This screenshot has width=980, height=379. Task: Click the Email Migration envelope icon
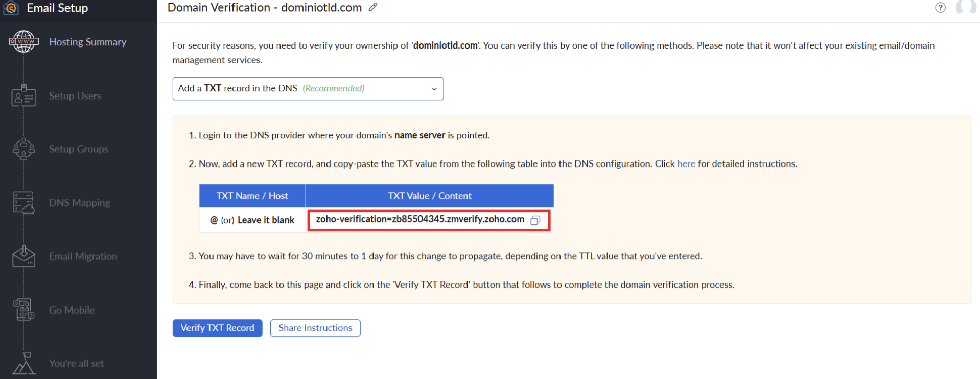click(24, 256)
